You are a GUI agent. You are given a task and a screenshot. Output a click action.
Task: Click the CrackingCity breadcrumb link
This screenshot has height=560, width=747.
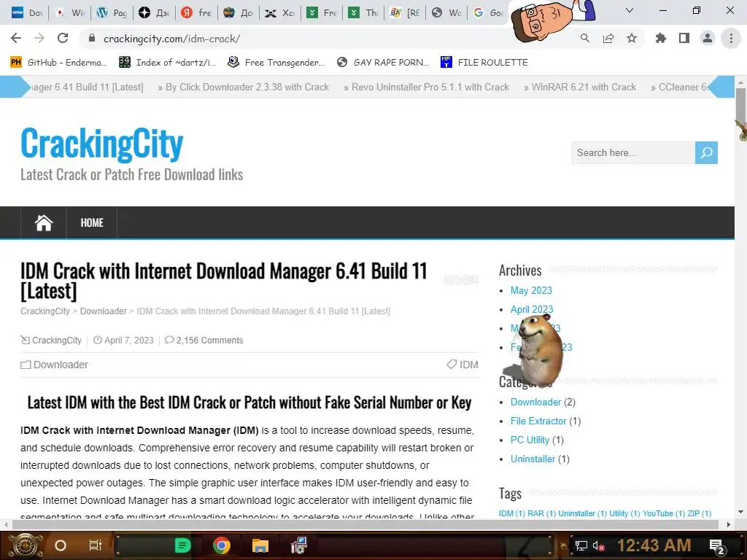45,311
